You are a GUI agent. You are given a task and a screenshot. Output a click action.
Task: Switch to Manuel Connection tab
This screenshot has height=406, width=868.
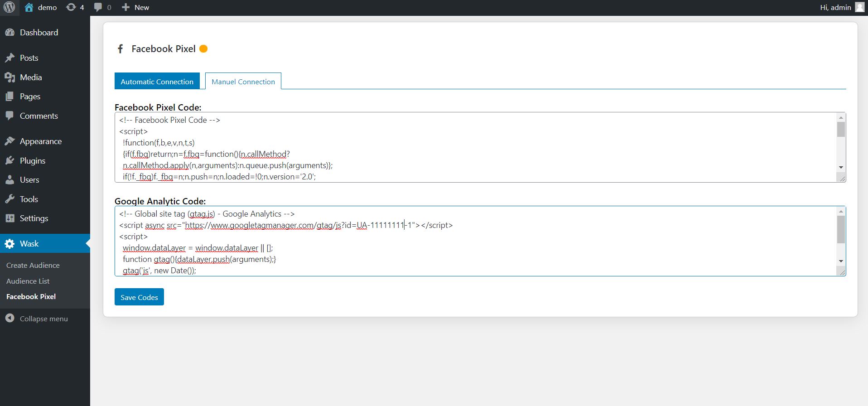pos(243,81)
